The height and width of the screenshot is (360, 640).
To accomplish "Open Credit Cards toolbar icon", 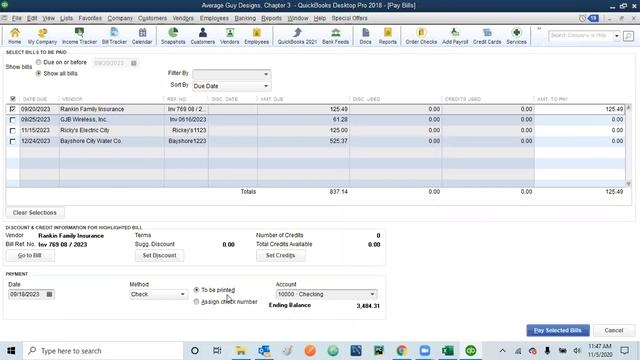I will [487, 36].
